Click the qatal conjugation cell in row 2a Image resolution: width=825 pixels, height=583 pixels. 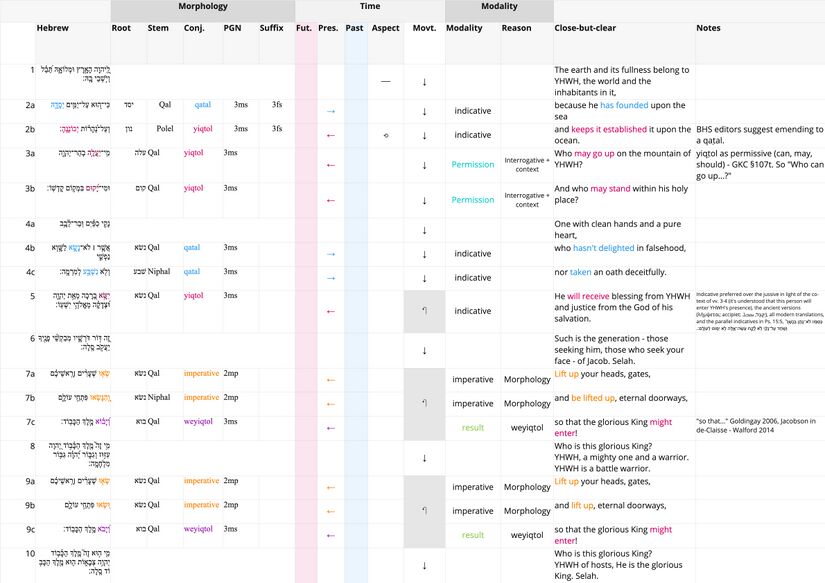203,104
